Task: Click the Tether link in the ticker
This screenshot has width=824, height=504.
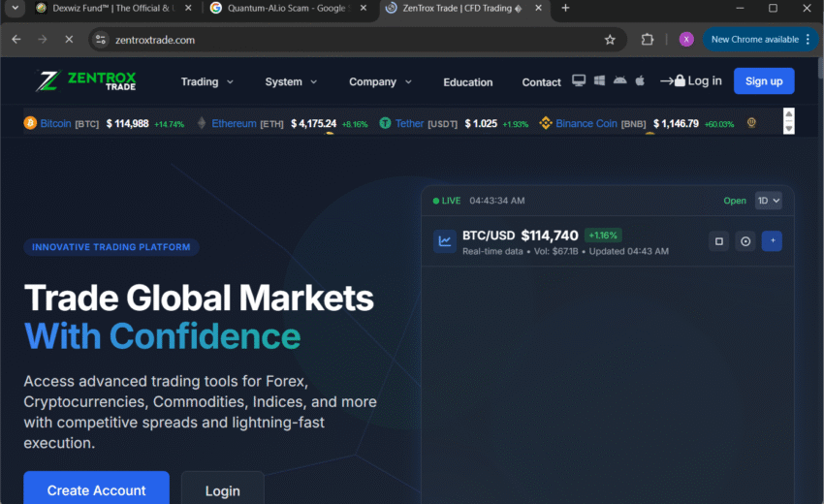Action: tap(409, 123)
